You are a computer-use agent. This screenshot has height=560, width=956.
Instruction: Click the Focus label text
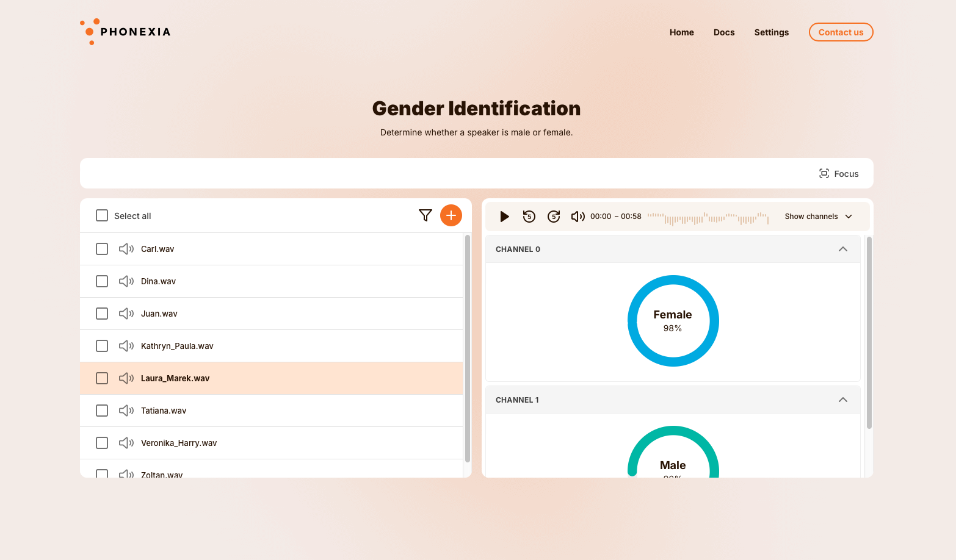click(x=846, y=174)
